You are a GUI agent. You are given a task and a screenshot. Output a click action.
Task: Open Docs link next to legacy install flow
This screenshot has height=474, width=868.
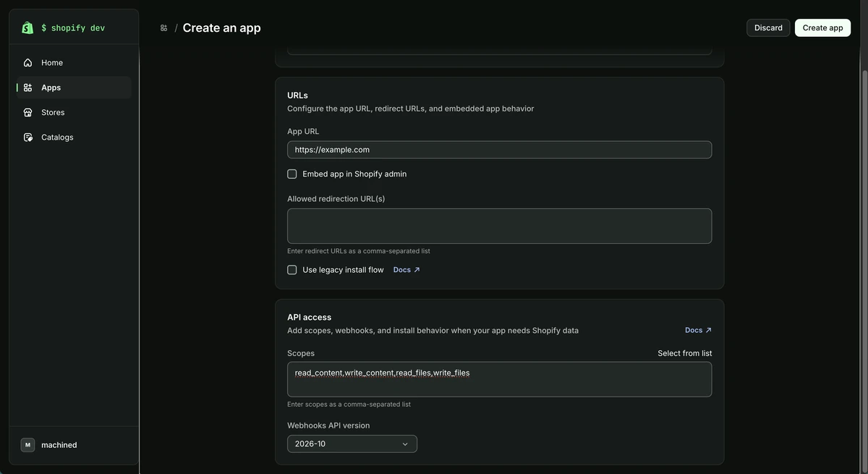(x=407, y=270)
